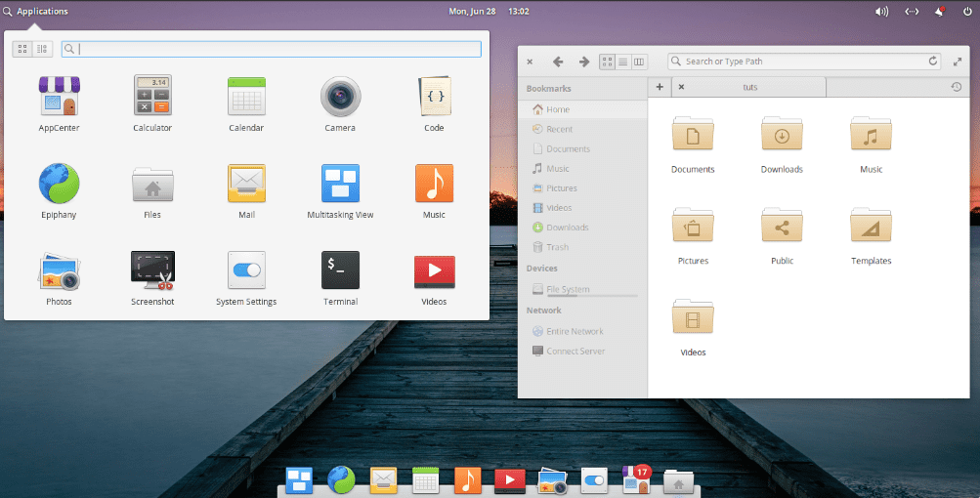The image size is (980, 498).
Task: Reload the current folder in Files
Action: [932, 62]
